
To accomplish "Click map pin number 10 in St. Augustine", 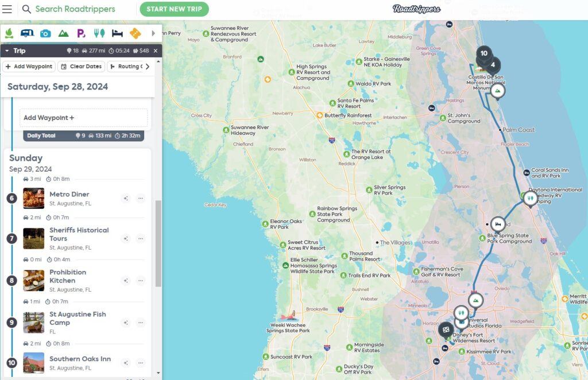I will tap(484, 53).
